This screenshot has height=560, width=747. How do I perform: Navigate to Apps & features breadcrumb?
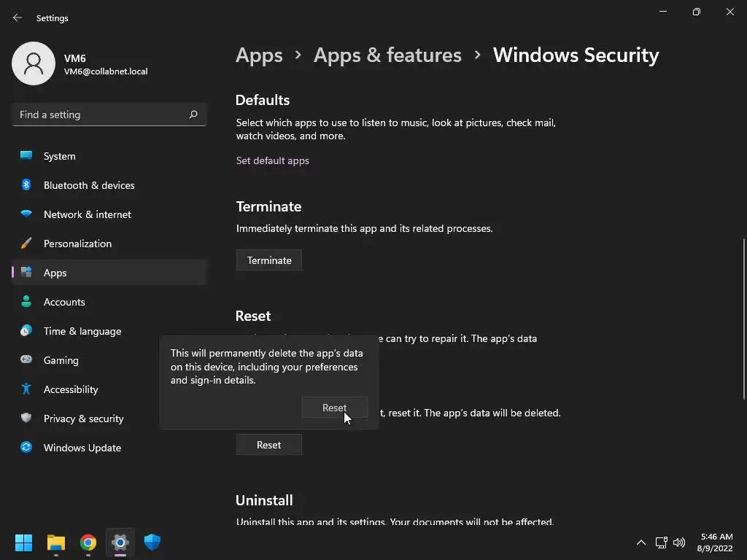click(x=387, y=55)
